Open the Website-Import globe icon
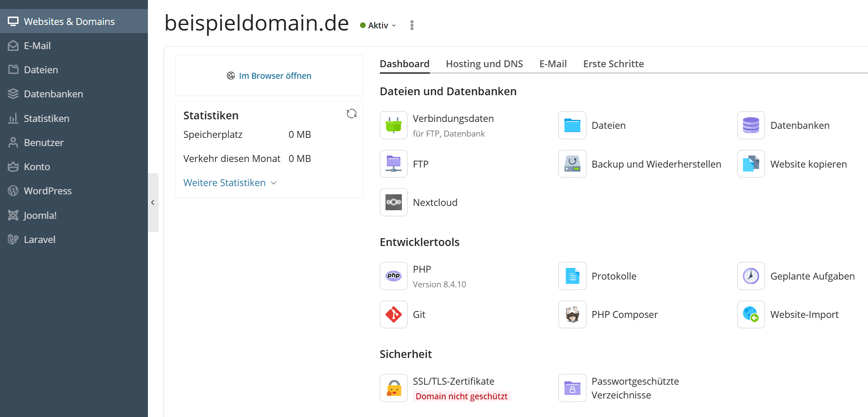 pos(751,314)
